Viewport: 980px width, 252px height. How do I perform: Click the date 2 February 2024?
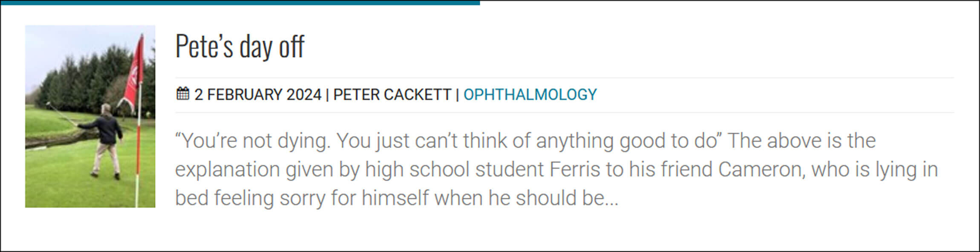258,94
